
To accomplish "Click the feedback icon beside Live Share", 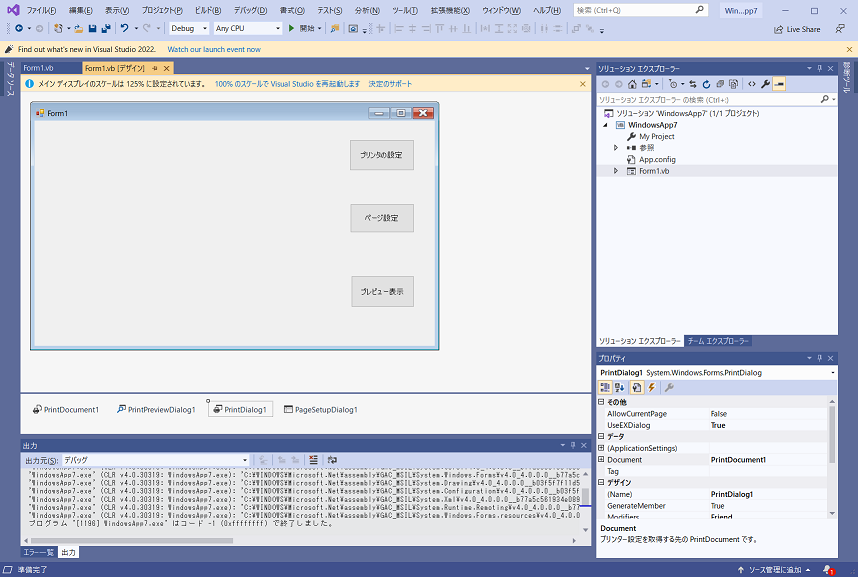I will point(840,29).
